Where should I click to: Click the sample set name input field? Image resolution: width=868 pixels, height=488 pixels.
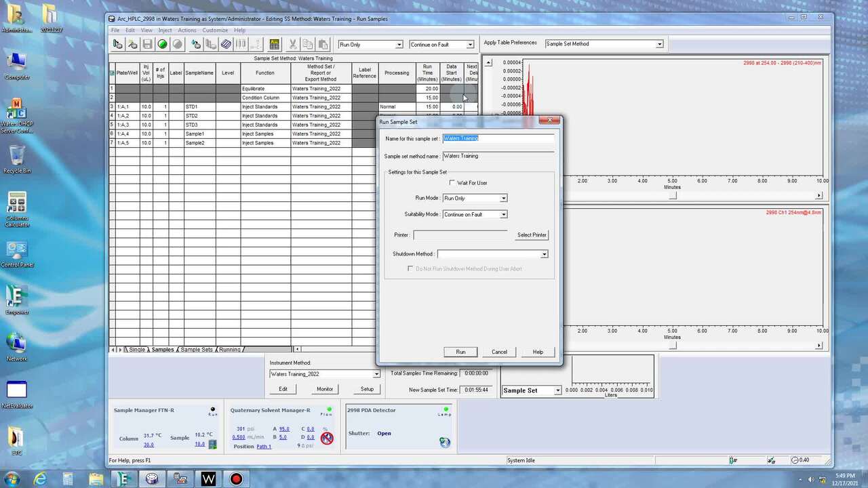498,138
